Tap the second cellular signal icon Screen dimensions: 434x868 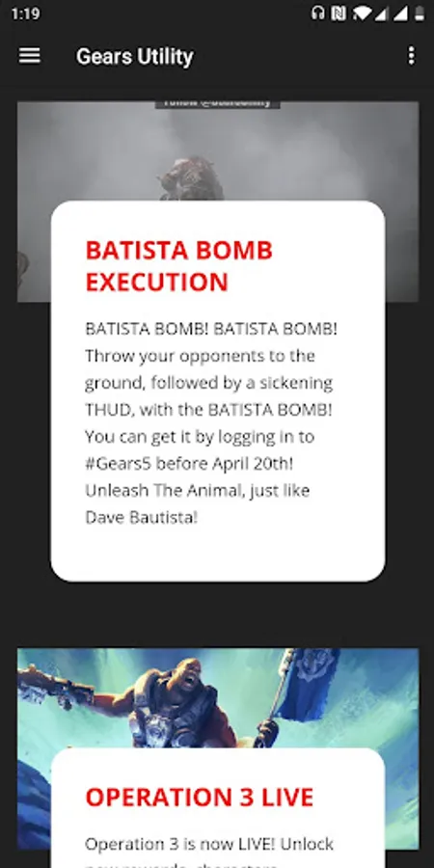pyautogui.click(x=400, y=14)
